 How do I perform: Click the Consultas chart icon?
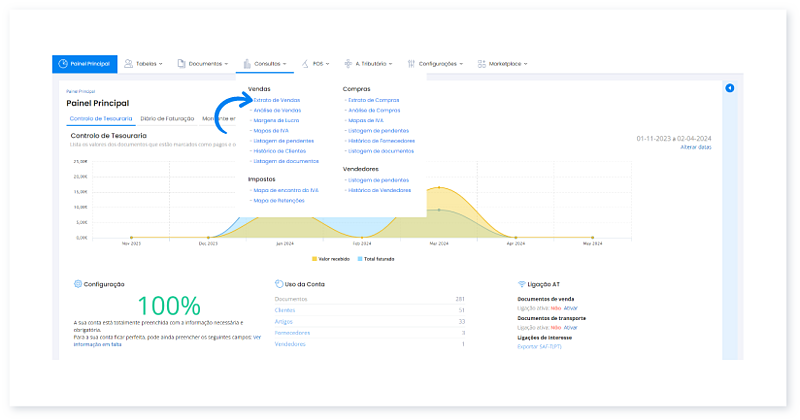246,64
